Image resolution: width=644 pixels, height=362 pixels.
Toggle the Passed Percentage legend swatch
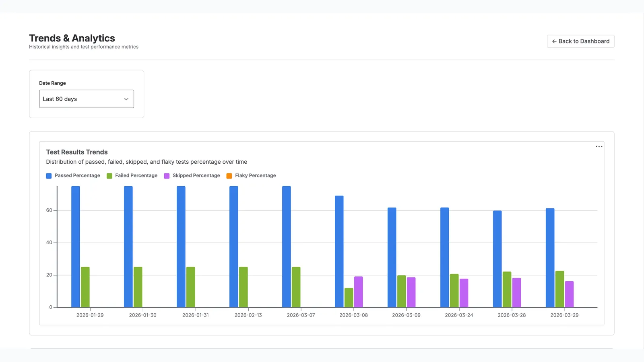(x=49, y=176)
